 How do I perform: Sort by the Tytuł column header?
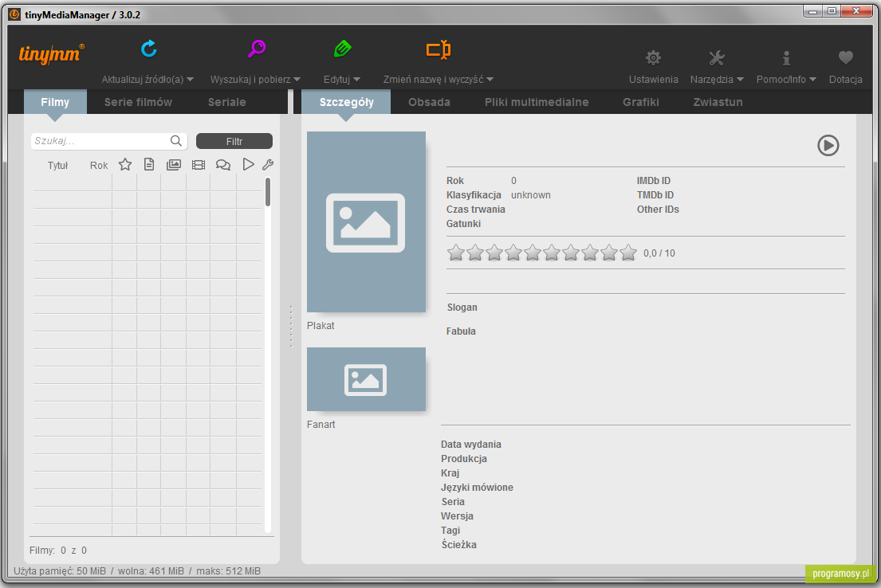[58, 166]
